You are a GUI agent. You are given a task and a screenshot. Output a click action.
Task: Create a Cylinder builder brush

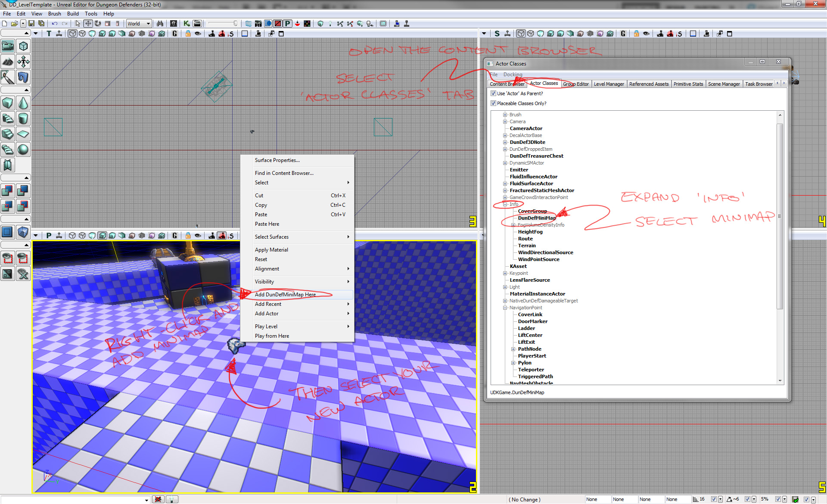pyautogui.click(x=23, y=118)
